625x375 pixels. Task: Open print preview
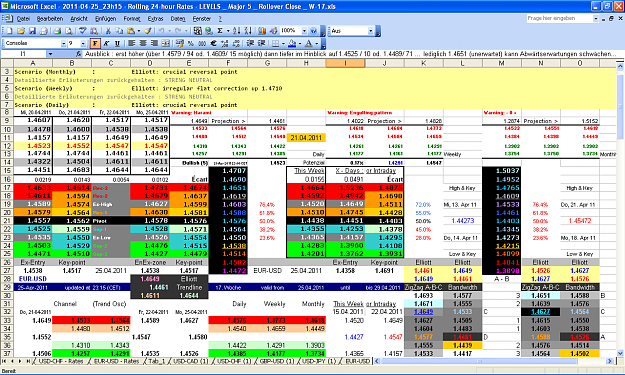[x=69, y=31]
